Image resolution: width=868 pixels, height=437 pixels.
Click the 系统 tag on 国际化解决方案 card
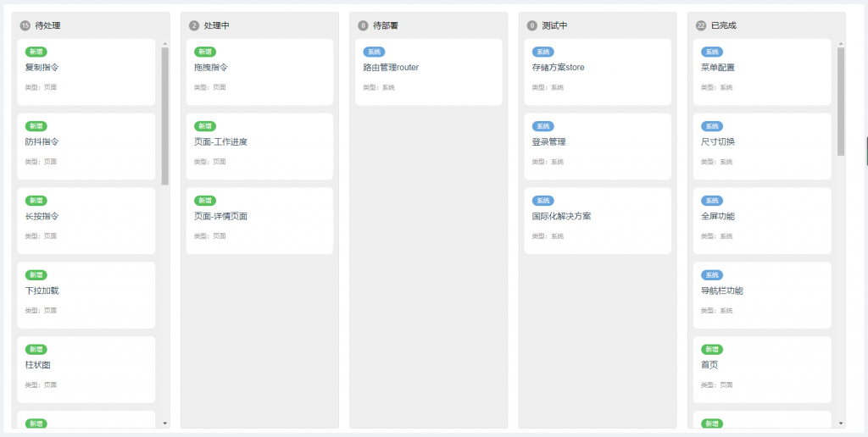[543, 201]
